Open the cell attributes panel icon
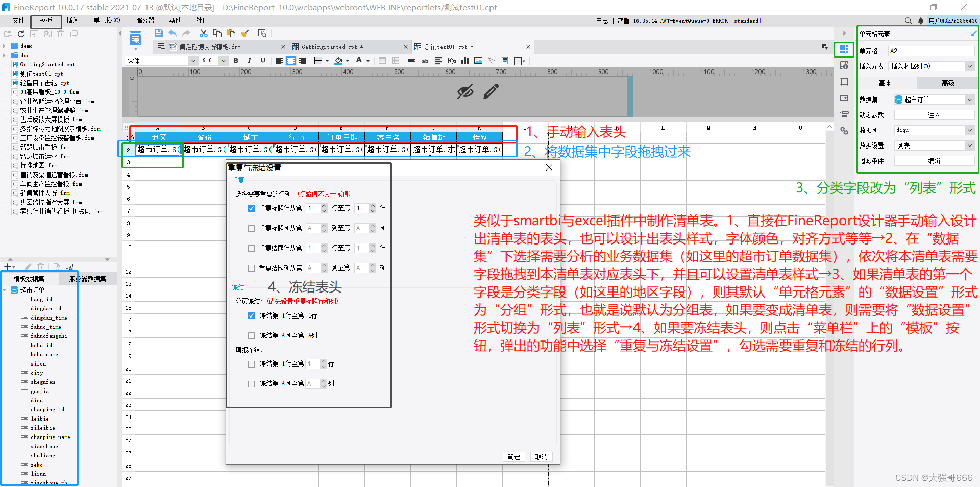 tap(844, 65)
